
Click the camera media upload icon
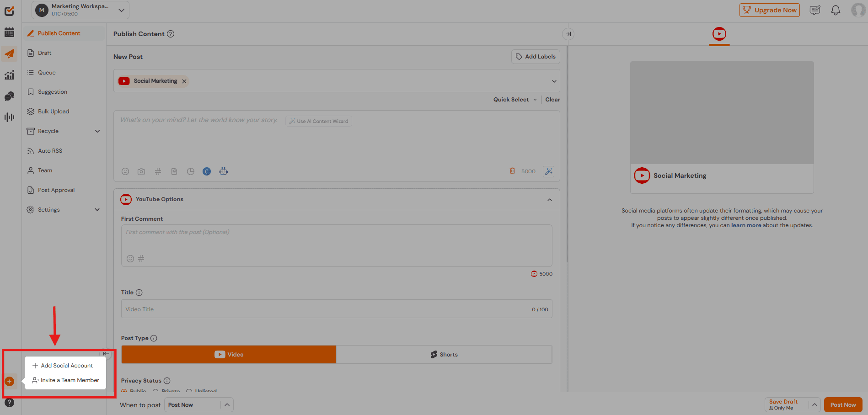click(x=141, y=171)
